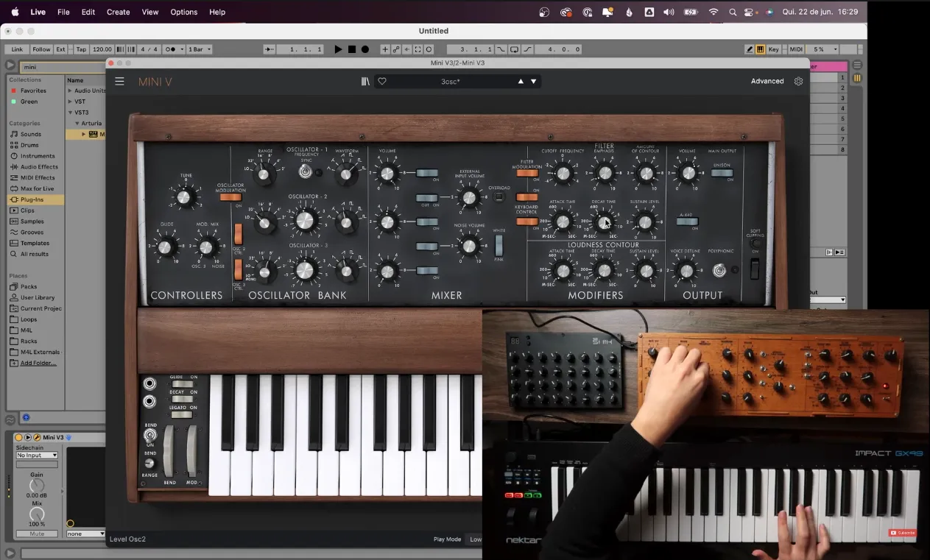Toggle computer MIDI keyboard icon in Live
Viewport: 930px width, 560px height.
pyautogui.click(x=760, y=49)
